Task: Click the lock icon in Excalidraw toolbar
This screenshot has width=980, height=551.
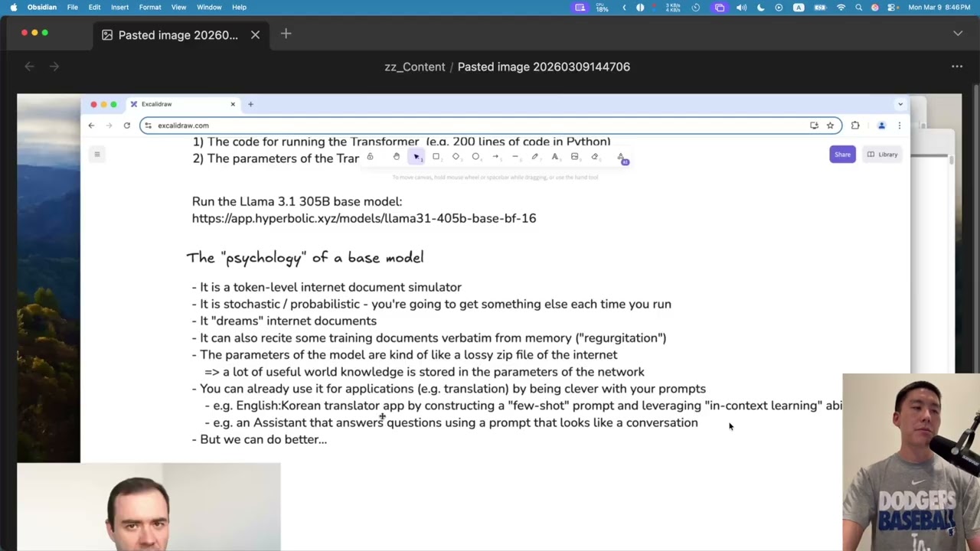Action: click(370, 157)
